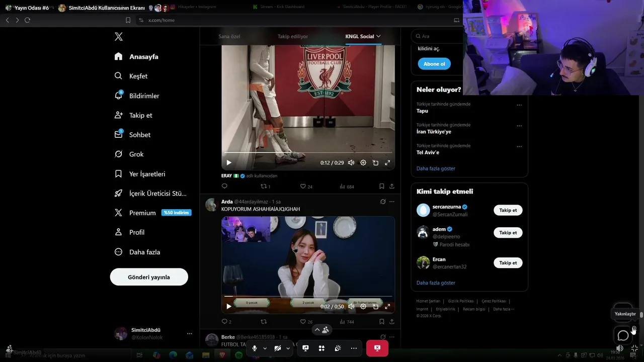This screenshot has height=362, width=644.
Task: Click the Ara search field
Action: [437, 36]
